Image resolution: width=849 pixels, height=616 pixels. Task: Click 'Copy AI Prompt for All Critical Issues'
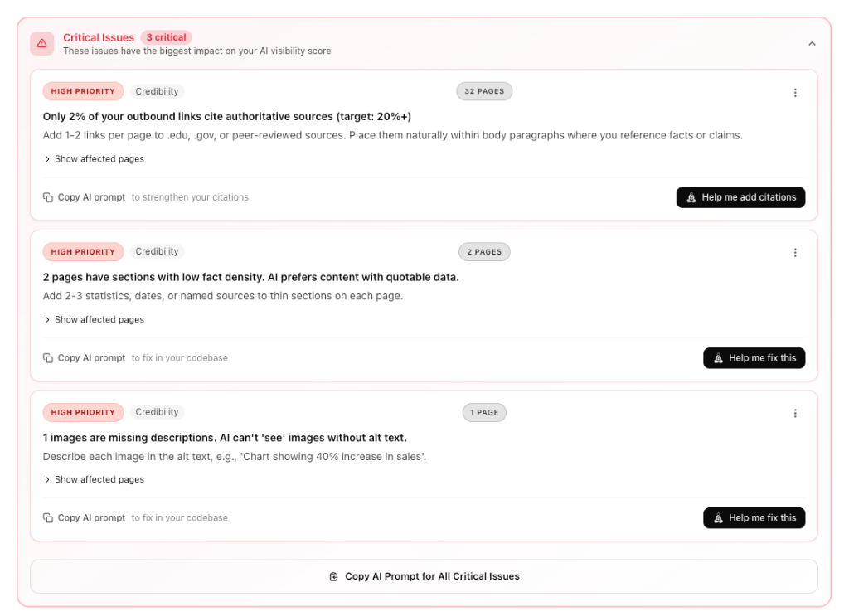point(424,576)
